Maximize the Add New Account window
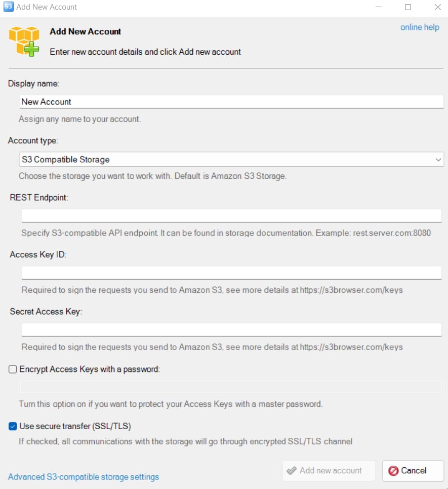This screenshot has height=489, width=448. [408, 7]
